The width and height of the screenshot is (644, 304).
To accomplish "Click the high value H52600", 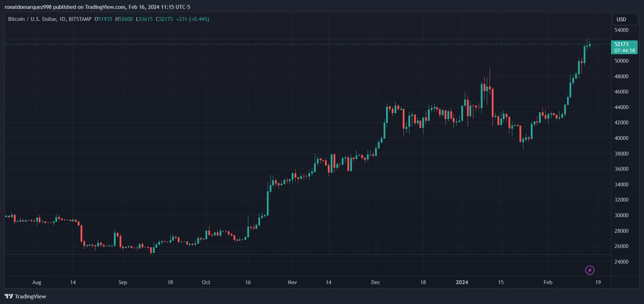I will [x=124, y=19].
